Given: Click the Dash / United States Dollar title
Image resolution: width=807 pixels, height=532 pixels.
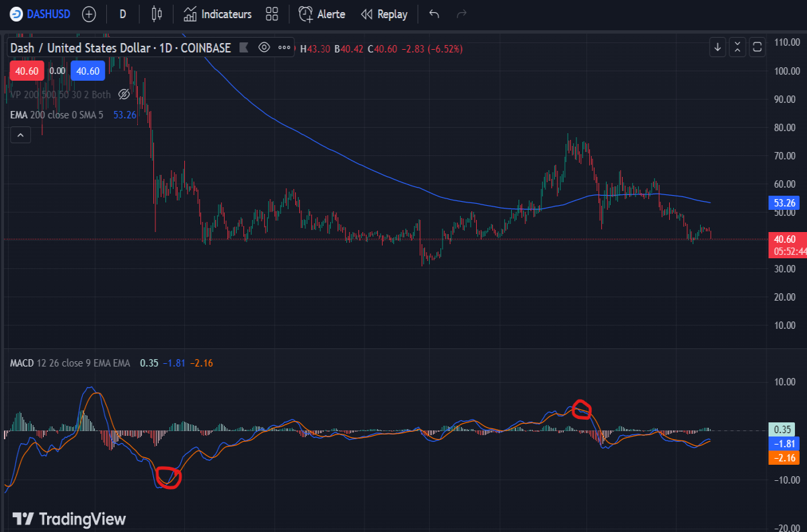Looking at the screenshot, I should [x=120, y=48].
